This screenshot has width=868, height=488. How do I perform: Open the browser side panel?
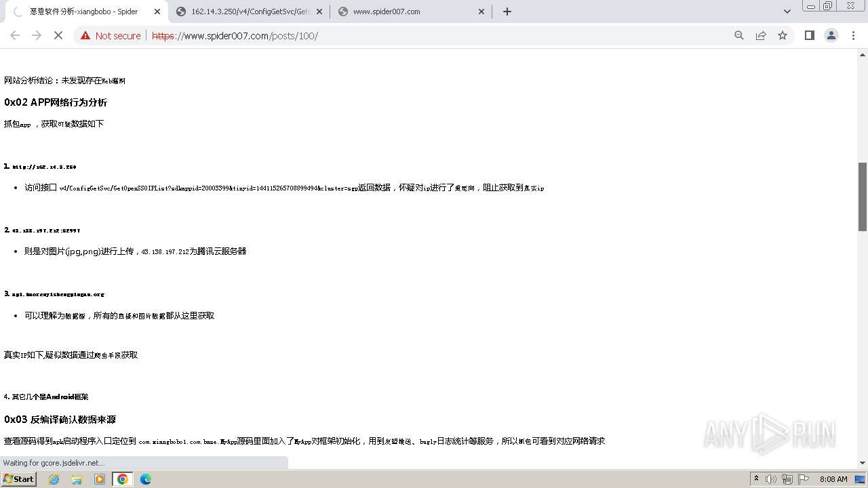coord(810,35)
